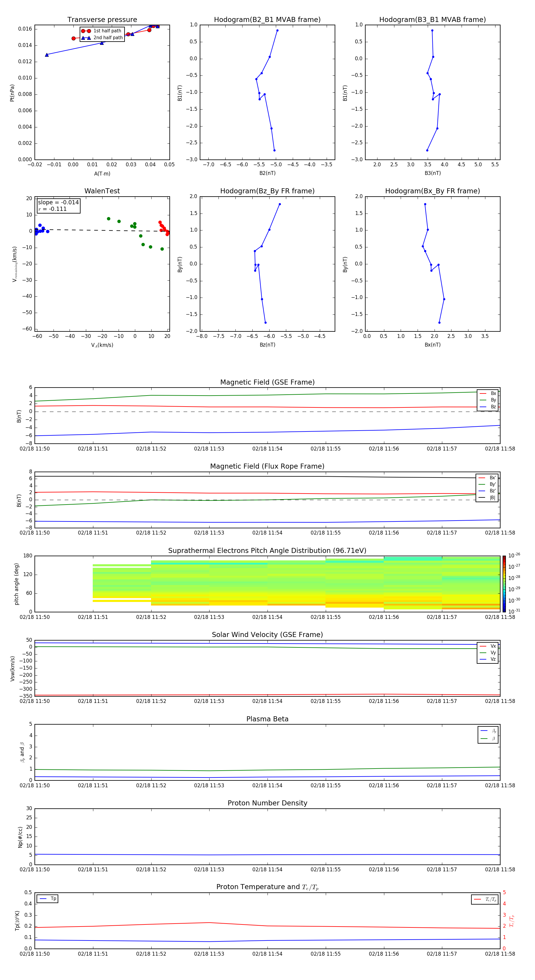Viewport: 535px width, 980px height.
Task: Click 'Bx' legend entry in GSE magnetic field
Action: (488, 393)
